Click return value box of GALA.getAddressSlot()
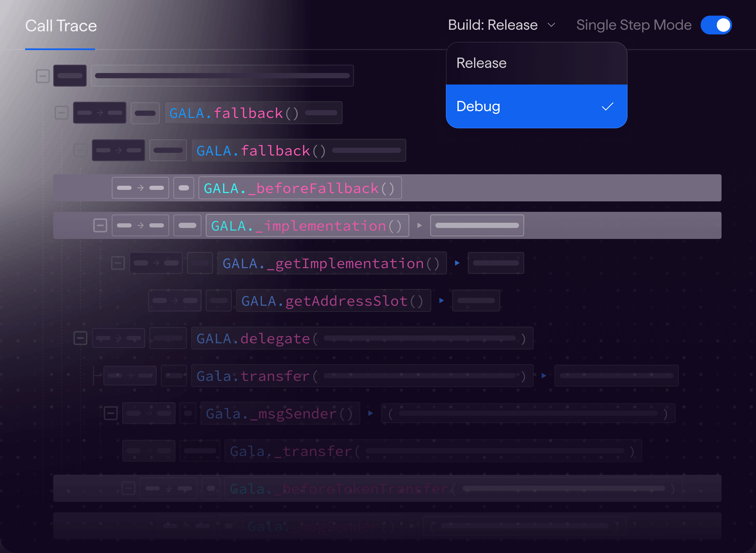 point(476,300)
